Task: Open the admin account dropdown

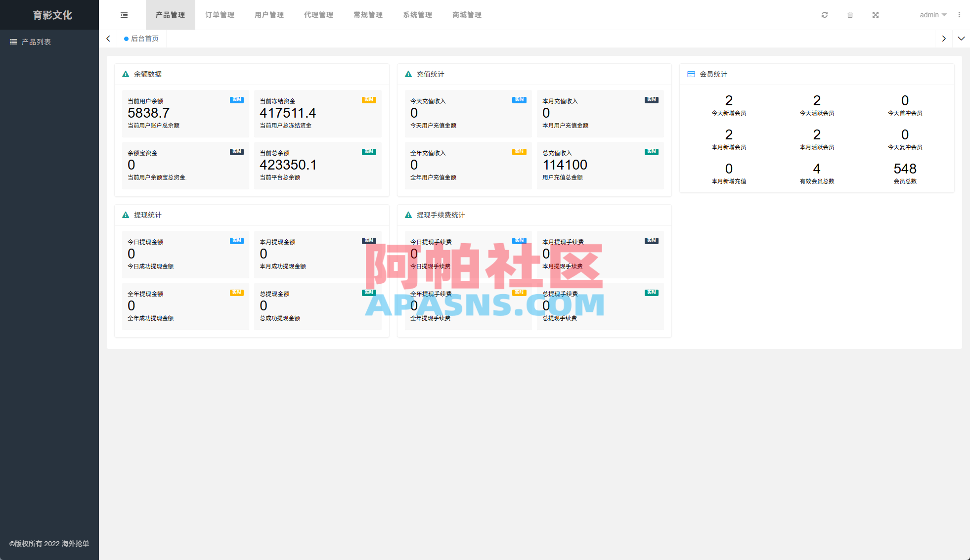Action: click(x=932, y=14)
